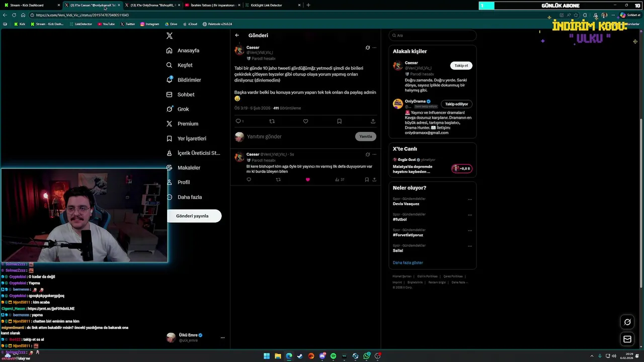Click the X logo in sidebar
The height and width of the screenshot is (362, 644).
170,36
